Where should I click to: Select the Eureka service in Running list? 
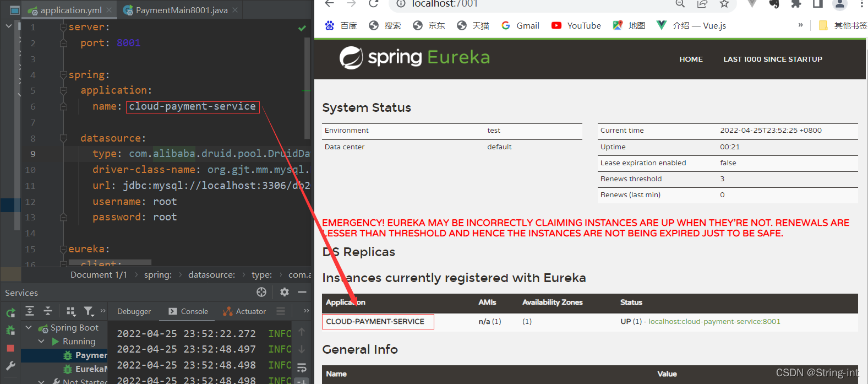point(85,369)
